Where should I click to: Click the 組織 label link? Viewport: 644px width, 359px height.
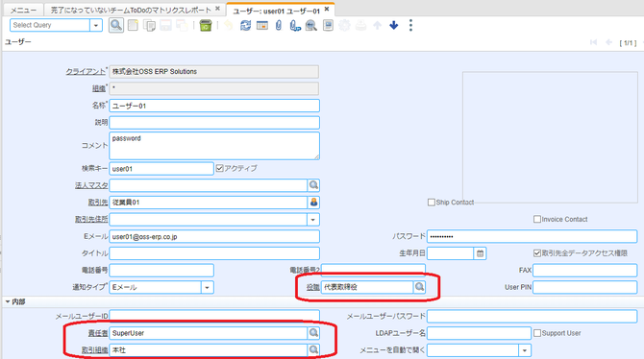pyautogui.click(x=99, y=88)
